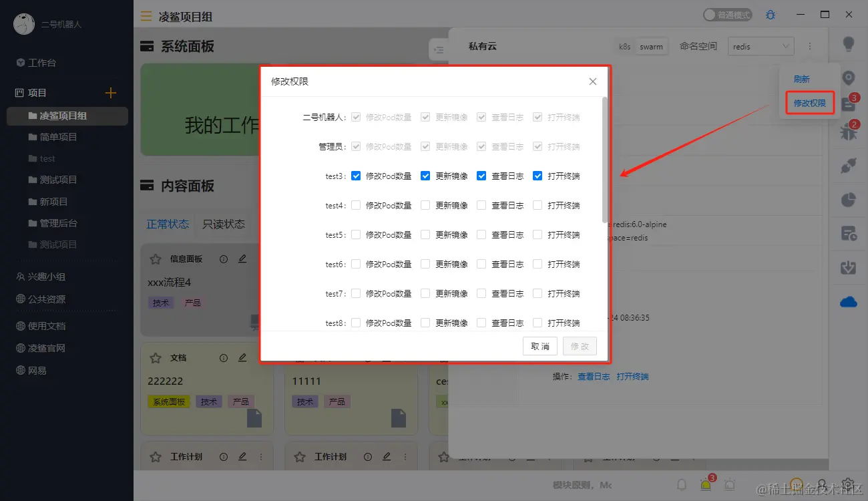Viewport: 868px width, 501px height.
Task: Click the 打开终端 operation link
Action: pos(632,377)
